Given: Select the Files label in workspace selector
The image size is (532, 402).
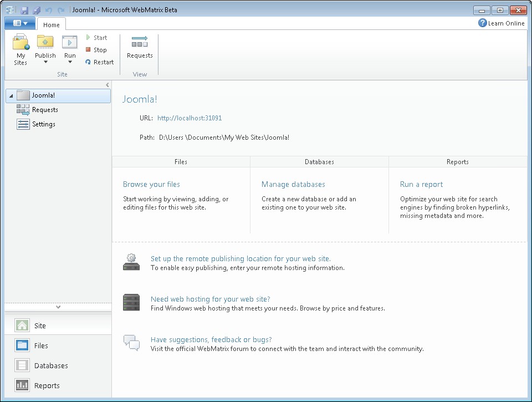Looking at the screenshot, I should 41,345.
